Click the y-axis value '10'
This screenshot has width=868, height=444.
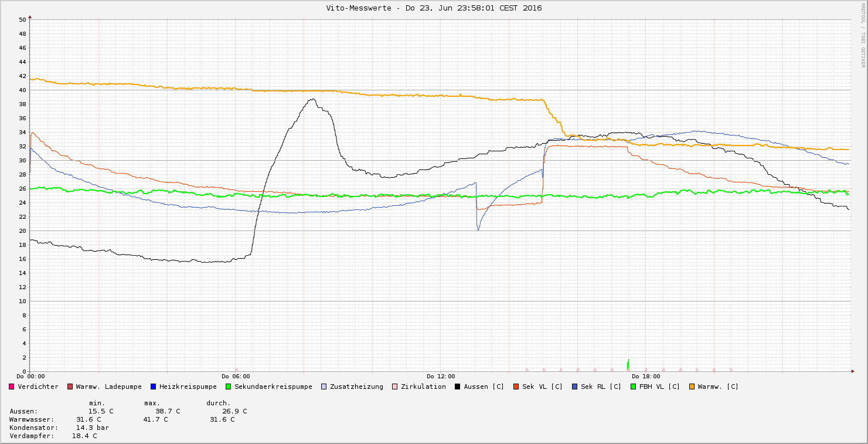point(22,301)
